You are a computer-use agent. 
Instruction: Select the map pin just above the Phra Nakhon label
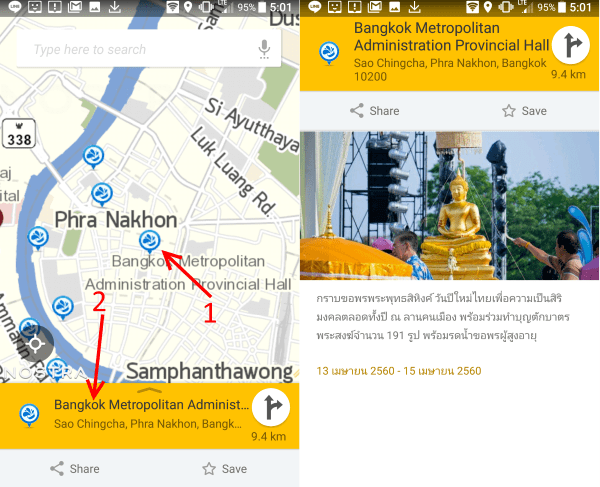click(102, 193)
